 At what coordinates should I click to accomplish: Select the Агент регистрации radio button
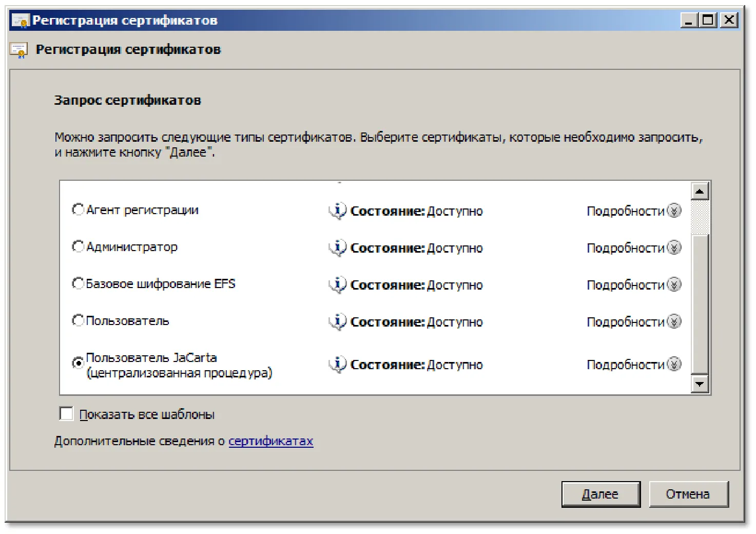coord(78,209)
